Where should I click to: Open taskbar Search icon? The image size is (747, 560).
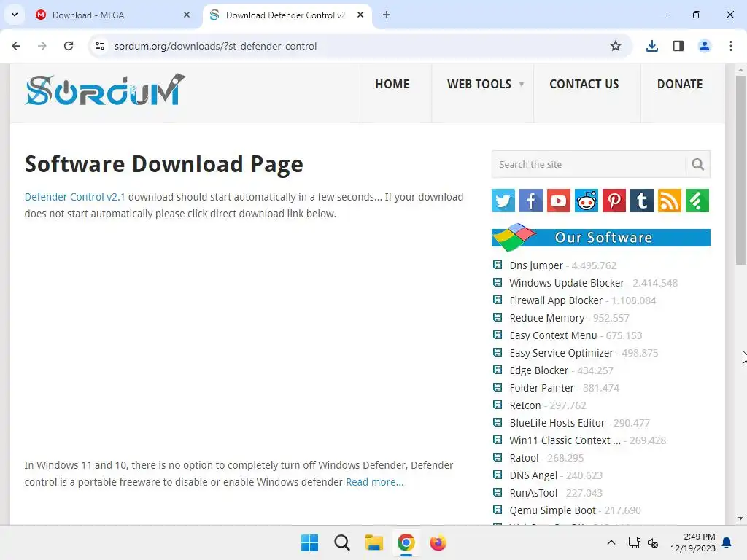click(x=341, y=542)
